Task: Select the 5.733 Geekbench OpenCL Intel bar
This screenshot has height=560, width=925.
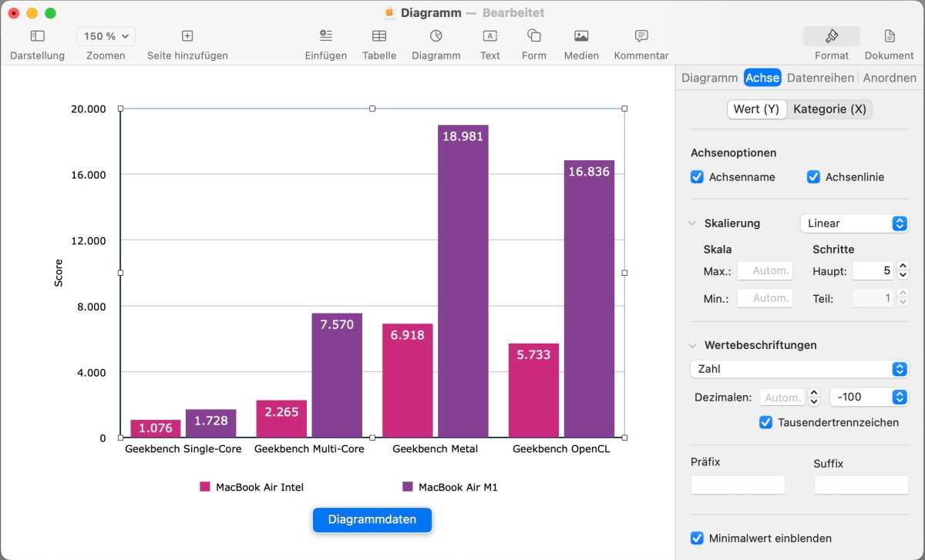Action: click(533, 391)
